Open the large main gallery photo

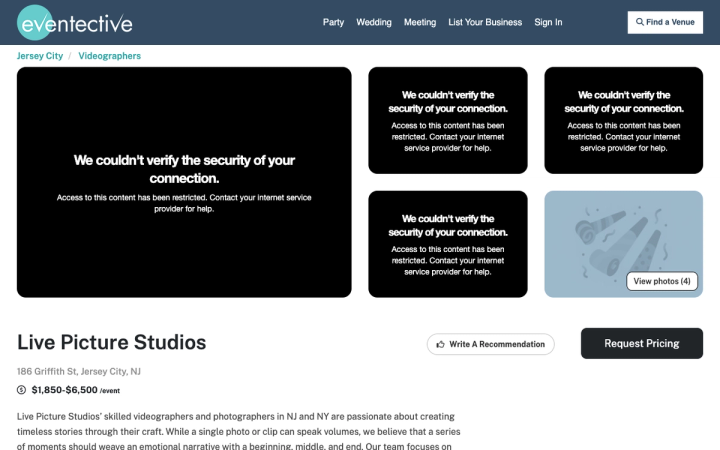pyautogui.click(x=184, y=182)
